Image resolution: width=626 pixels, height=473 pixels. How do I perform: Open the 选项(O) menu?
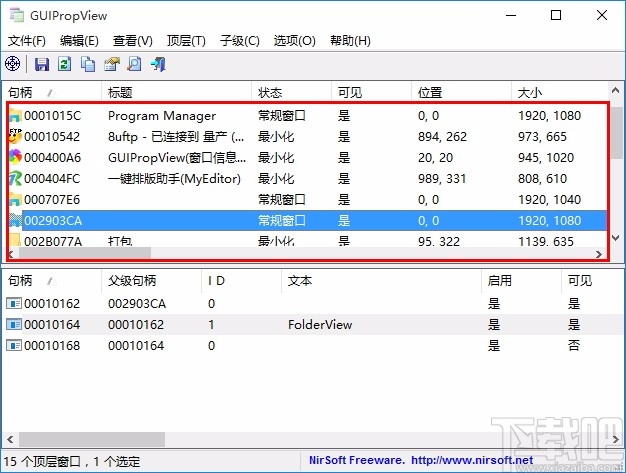pyautogui.click(x=294, y=41)
